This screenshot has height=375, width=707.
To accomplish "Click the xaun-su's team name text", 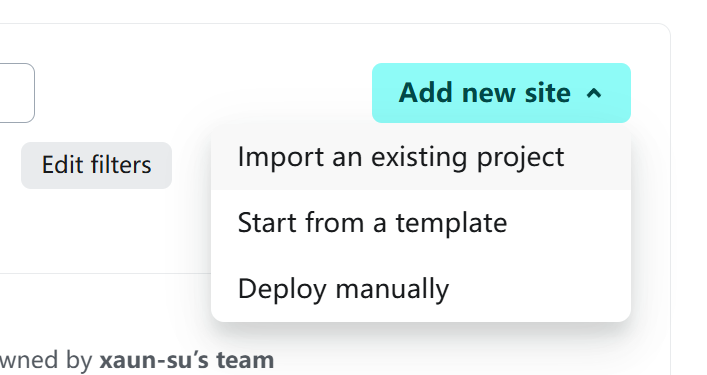I will (x=187, y=360).
